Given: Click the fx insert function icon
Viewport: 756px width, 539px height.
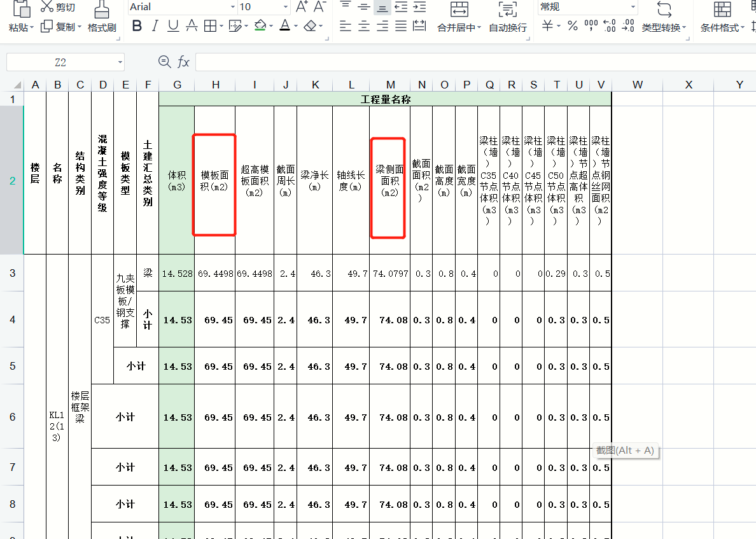Looking at the screenshot, I should [184, 62].
